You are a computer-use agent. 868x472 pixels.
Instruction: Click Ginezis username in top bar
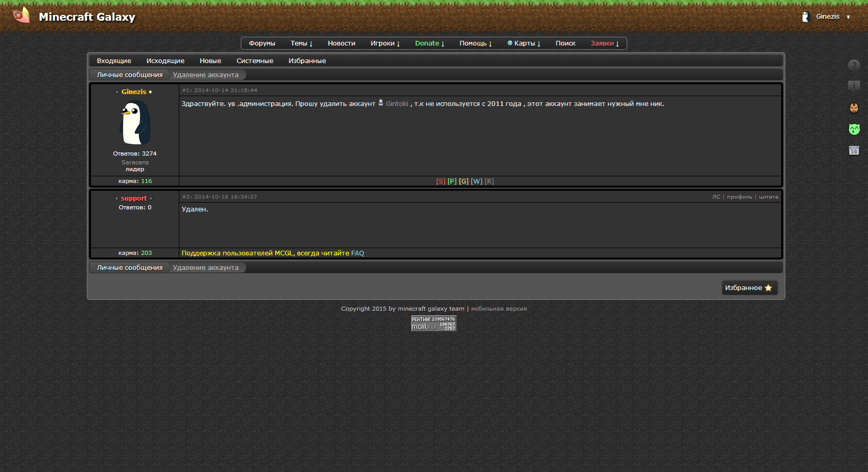coord(828,17)
